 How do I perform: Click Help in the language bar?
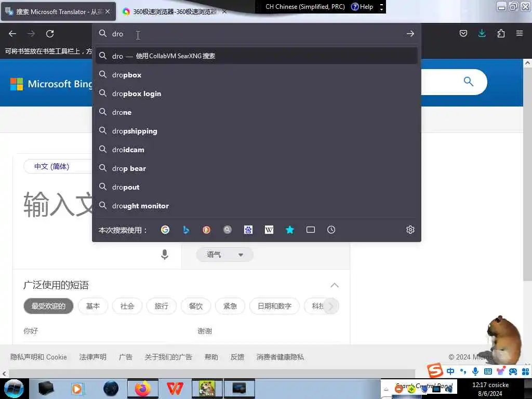[x=362, y=7]
